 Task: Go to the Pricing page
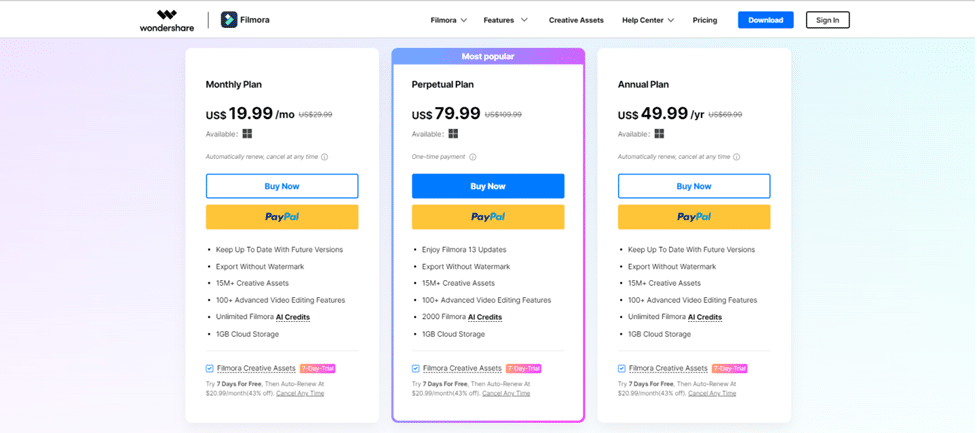[x=705, y=20]
